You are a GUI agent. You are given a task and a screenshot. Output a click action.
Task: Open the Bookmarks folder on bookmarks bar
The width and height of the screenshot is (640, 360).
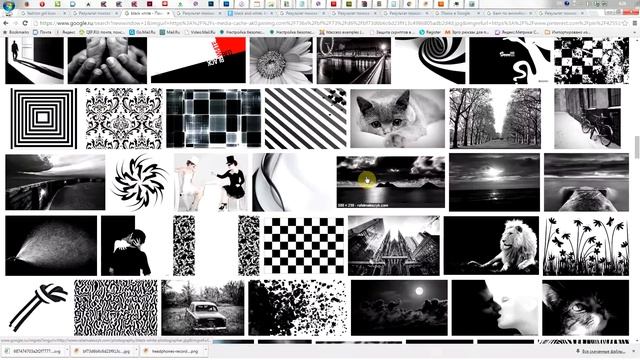(16, 32)
